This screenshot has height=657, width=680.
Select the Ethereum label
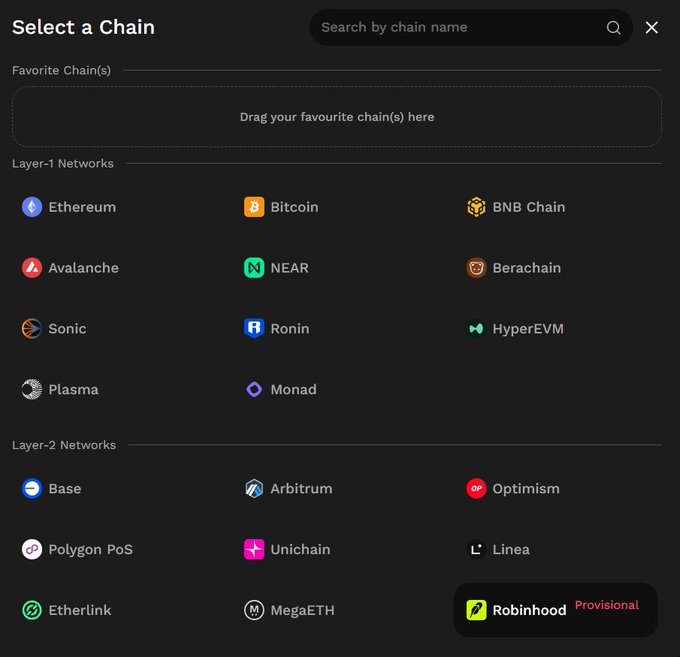82,207
